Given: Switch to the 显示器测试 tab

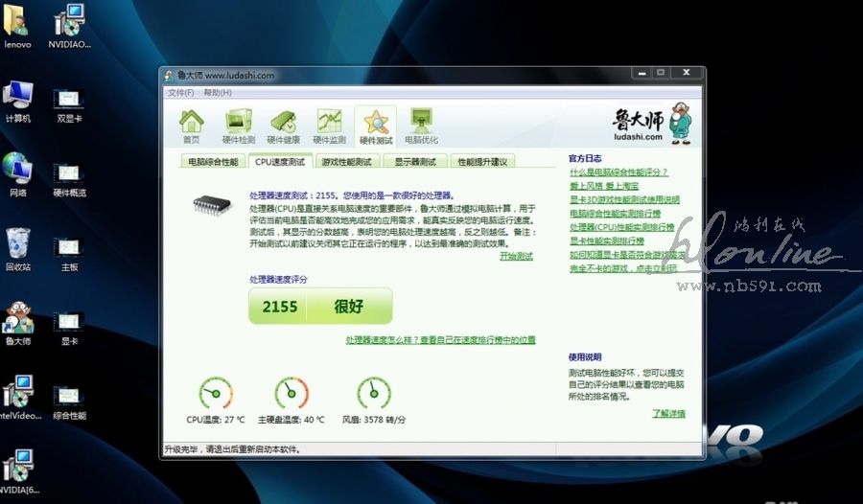Looking at the screenshot, I should pos(414,162).
